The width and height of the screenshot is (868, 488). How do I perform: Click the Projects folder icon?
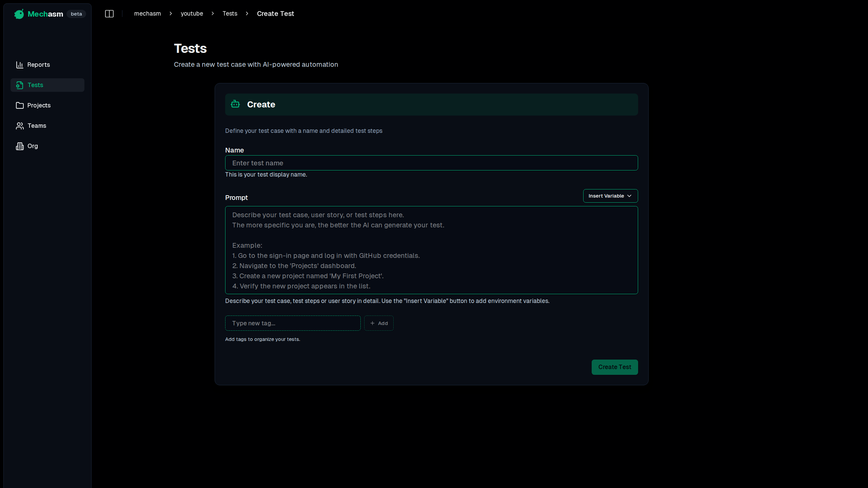pos(20,105)
